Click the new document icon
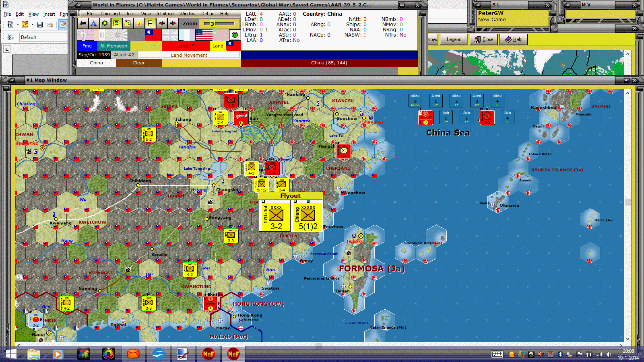The height and width of the screenshot is (362, 644). coord(10,25)
